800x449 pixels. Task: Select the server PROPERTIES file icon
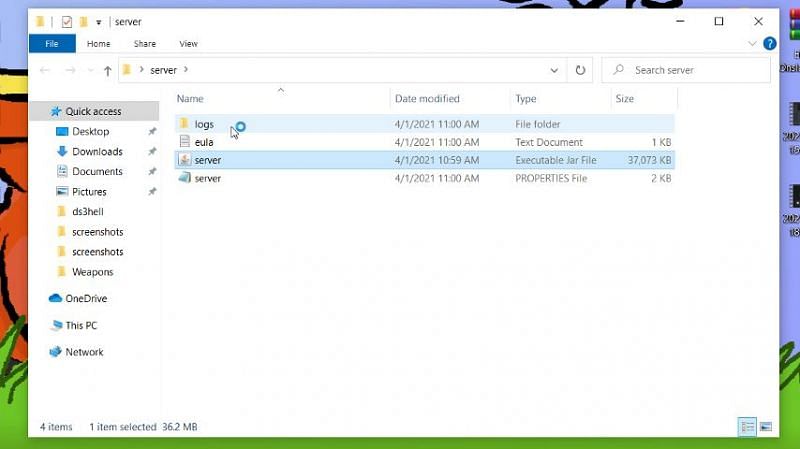click(184, 178)
